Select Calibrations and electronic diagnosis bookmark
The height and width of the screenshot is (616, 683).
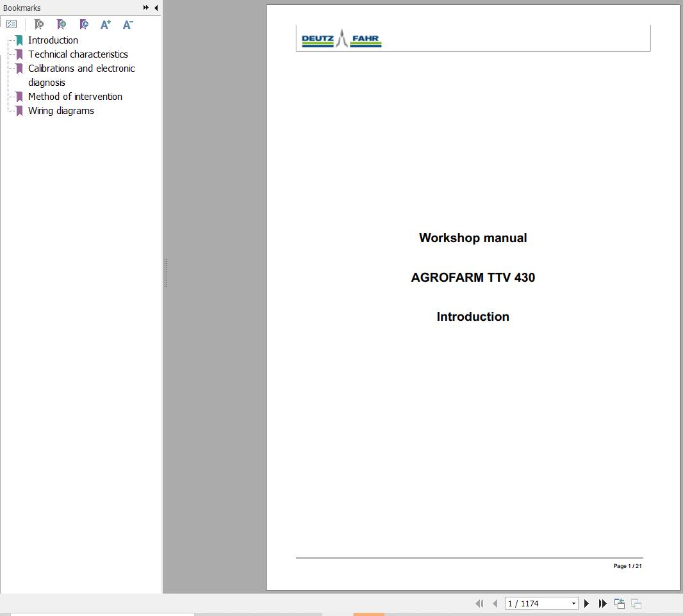point(81,69)
